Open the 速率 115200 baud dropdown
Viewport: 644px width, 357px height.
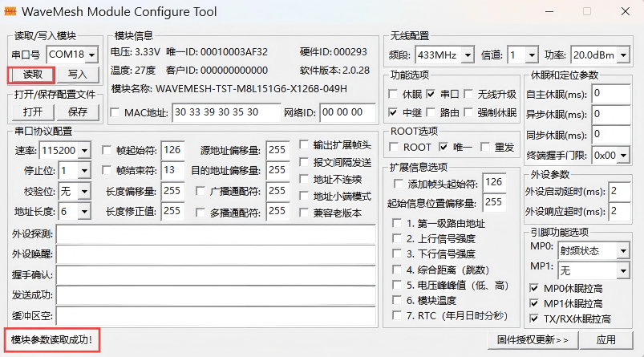84,151
